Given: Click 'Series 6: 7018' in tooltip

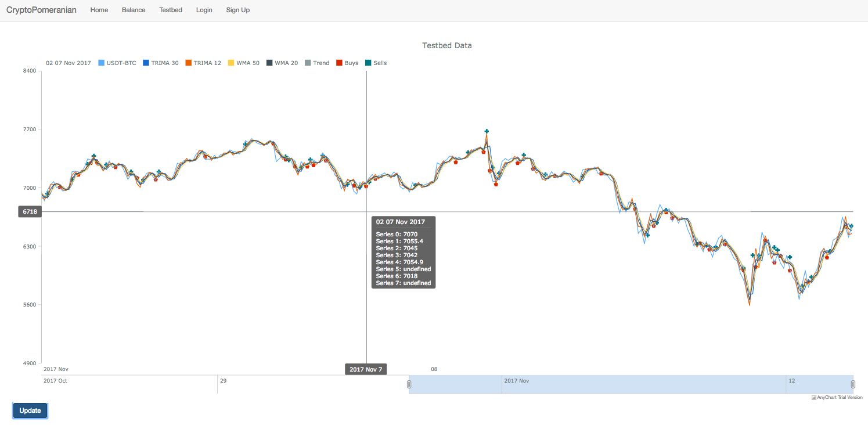Looking at the screenshot, I should click(x=397, y=276).
